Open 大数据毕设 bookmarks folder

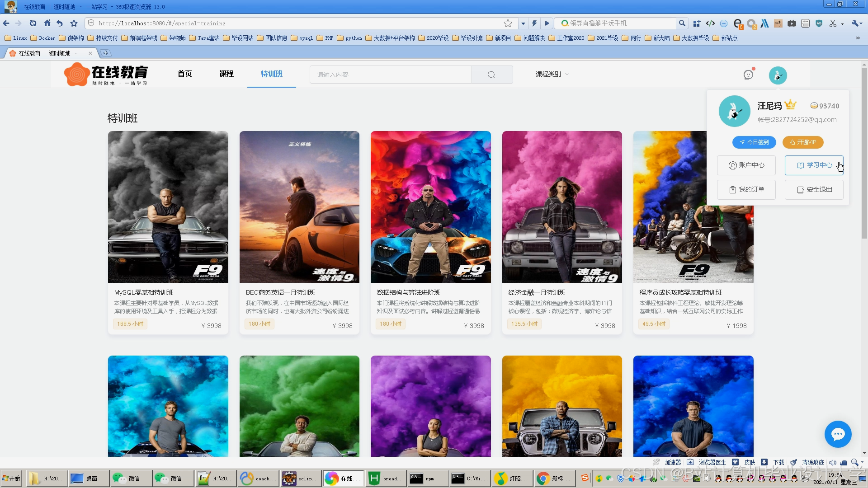691,38
